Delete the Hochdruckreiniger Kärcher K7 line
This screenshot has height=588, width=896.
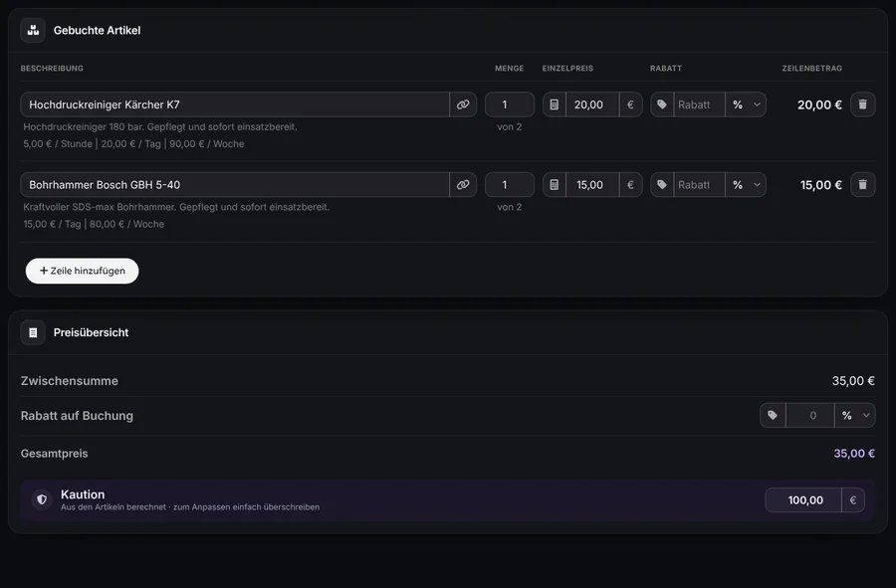point(863,104)
